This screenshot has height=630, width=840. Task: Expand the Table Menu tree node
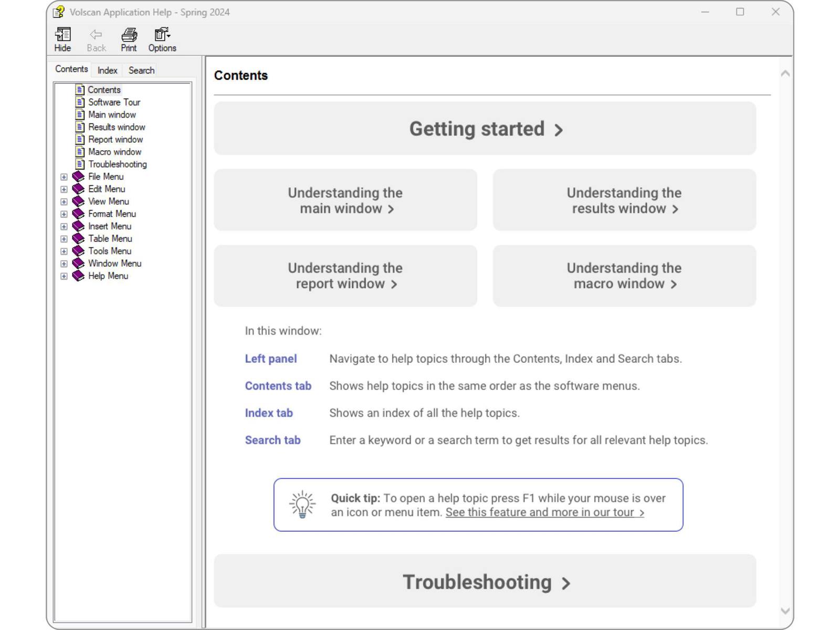64,239
